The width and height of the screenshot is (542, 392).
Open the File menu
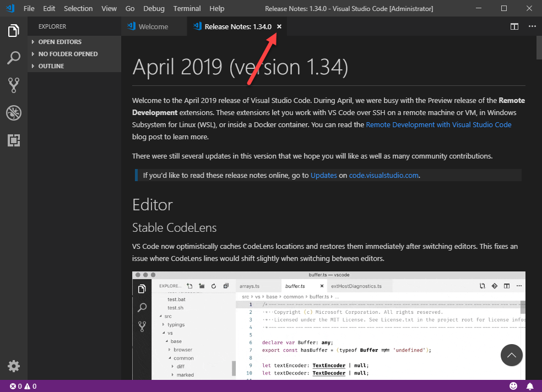(29, 8)
